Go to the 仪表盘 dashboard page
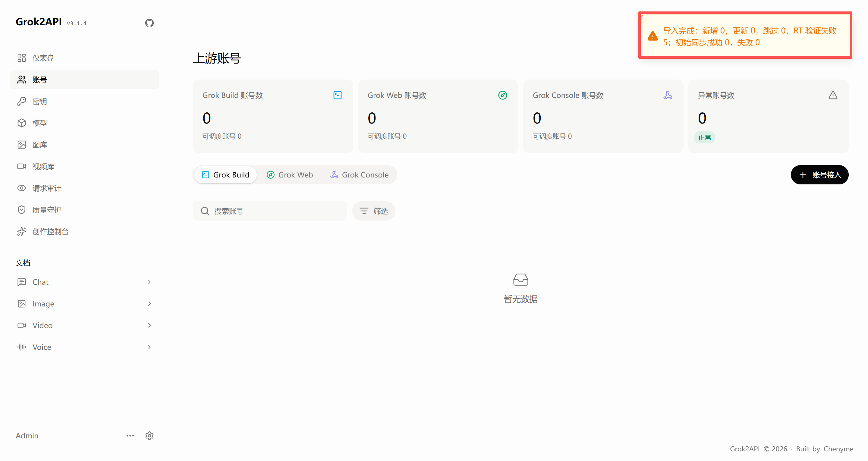The height and width of the screenshot is (461, 868). click(x=84, y=58)
